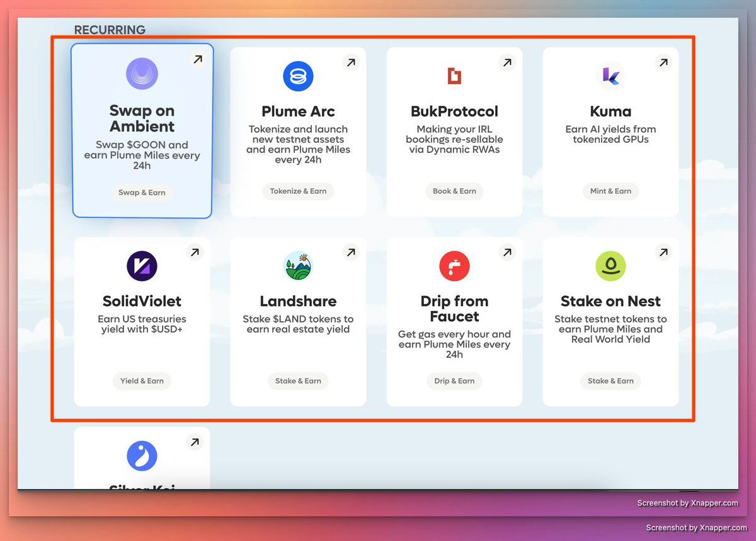Click the Mint & Earn button
This screenshot has height=541, width=756.
(x=610, y=191)
